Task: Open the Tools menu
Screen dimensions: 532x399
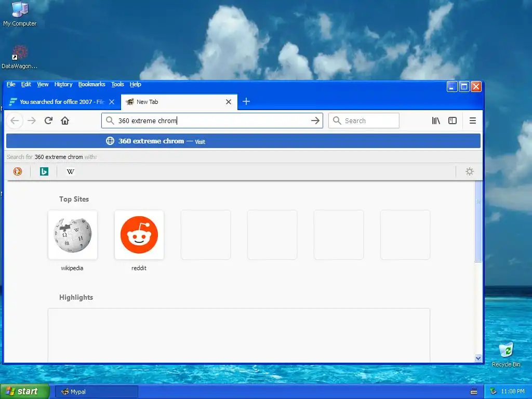Action: coord(117,84)
